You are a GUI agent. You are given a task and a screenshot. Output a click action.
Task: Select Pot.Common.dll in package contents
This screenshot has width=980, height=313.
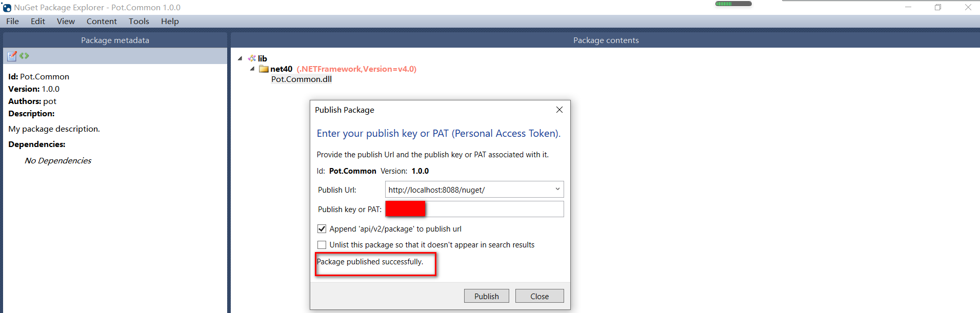click(302, 79)
